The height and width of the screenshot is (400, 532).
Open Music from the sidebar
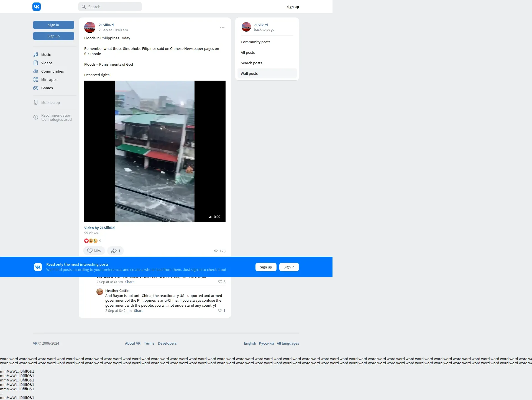46,55
